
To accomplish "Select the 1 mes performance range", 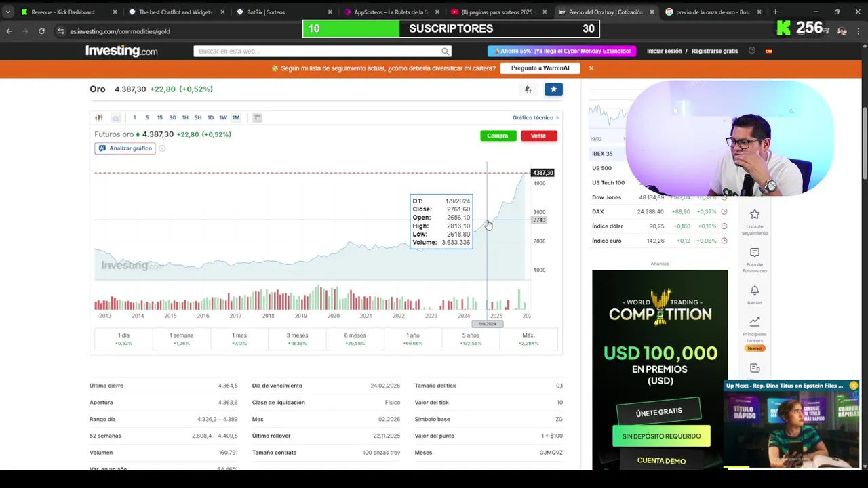I will pyautogui.click(x=239, y=339).
